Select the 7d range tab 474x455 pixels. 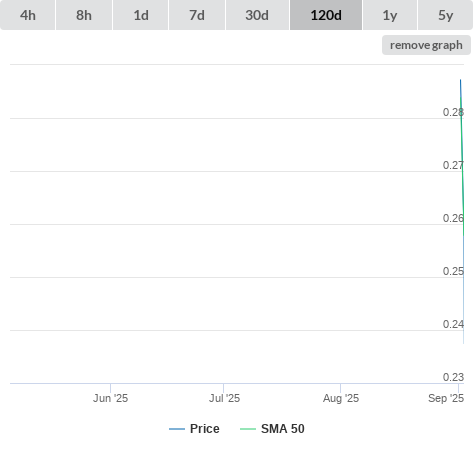[197, 15]
